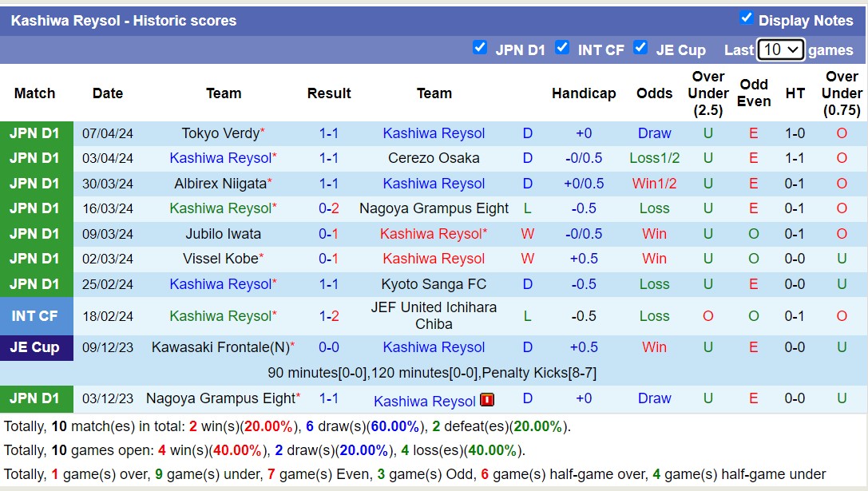
Task: Open the Last games count dropdown
Action: coord(780,49)
